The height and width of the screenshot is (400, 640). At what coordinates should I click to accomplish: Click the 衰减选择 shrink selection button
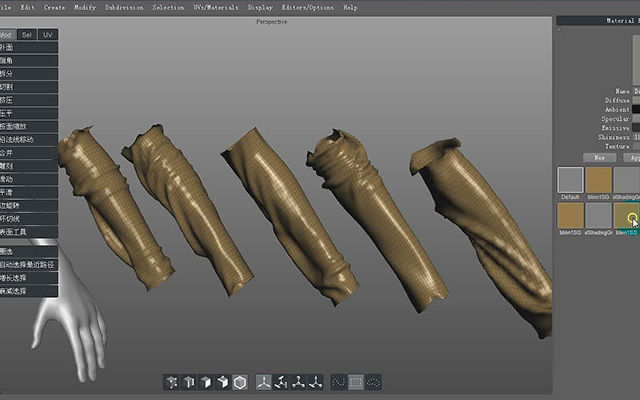pos(29,291)
